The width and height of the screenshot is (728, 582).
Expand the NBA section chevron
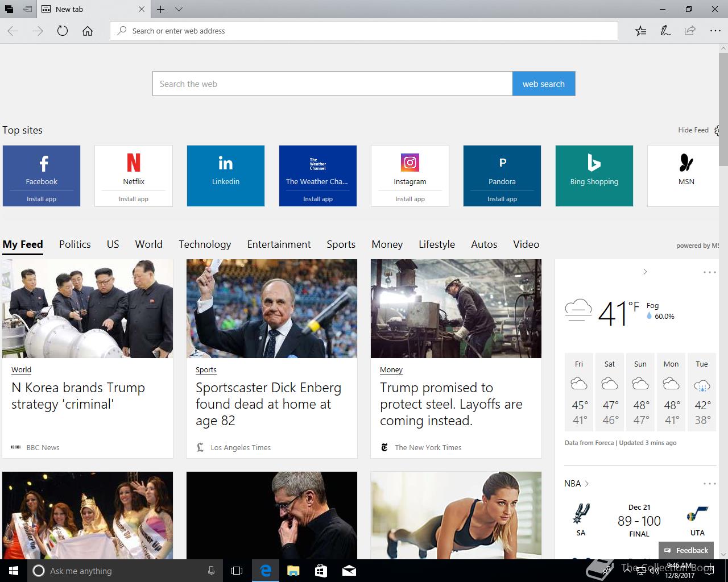click(x=587, y=484)
